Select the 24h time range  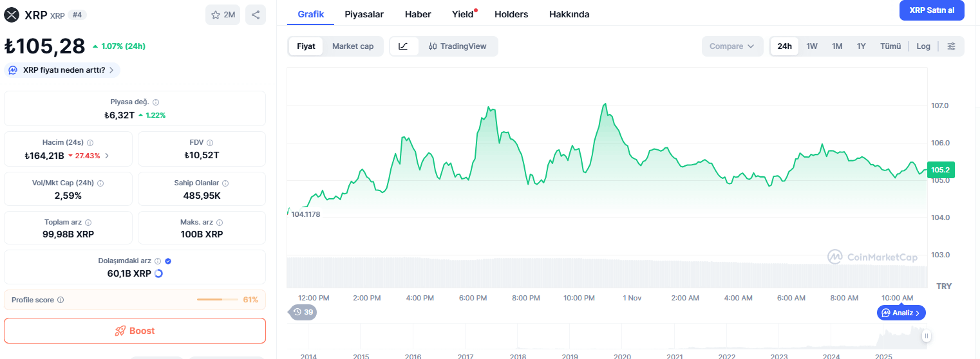point(784,46)
